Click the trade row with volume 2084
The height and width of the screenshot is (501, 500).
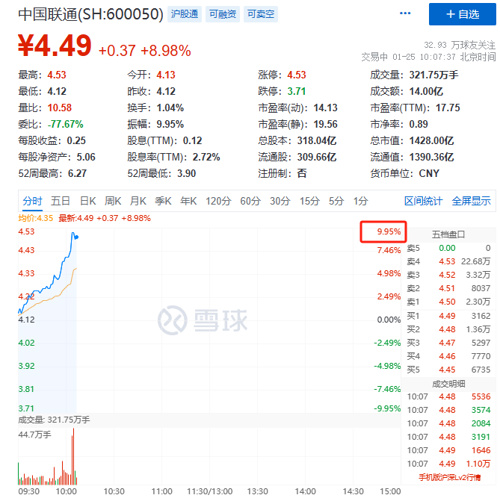[449, 423]
